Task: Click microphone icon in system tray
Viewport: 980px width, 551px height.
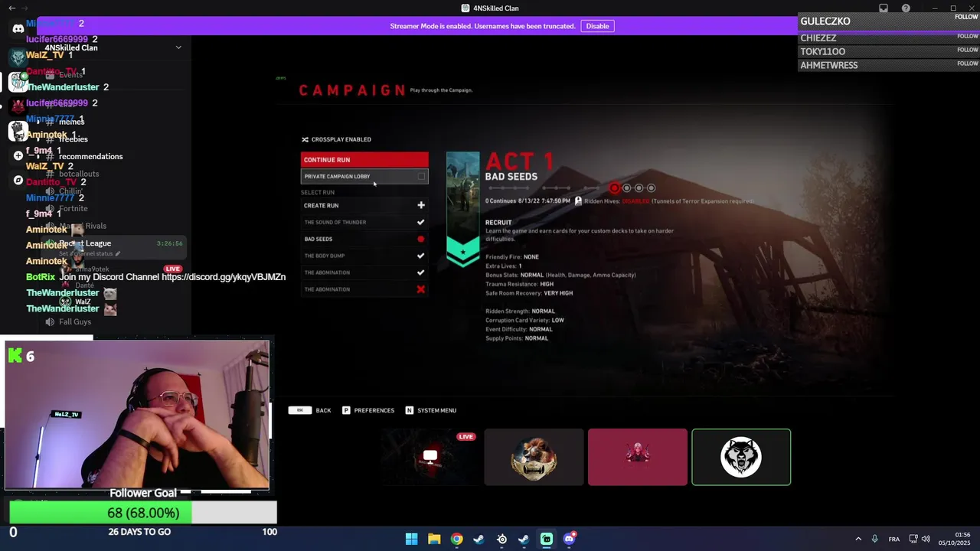Action: pos(874,539)
